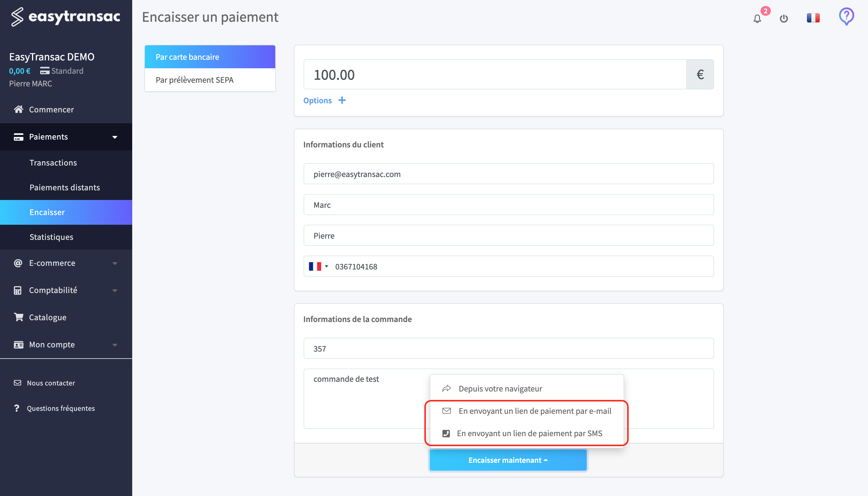The image size is (868, 496).
Task: Click the share arrow icon for navigateur
Action: point(446,388)
